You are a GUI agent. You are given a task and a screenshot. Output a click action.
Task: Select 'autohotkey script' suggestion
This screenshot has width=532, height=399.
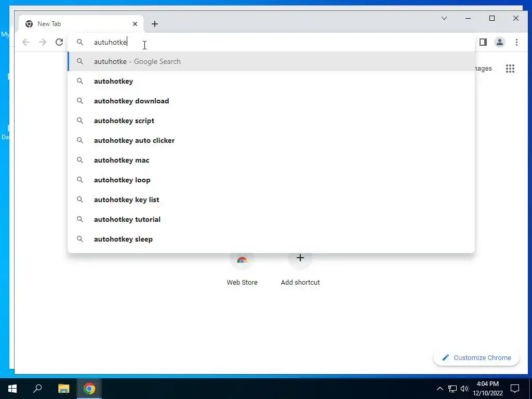click(271, 121)
